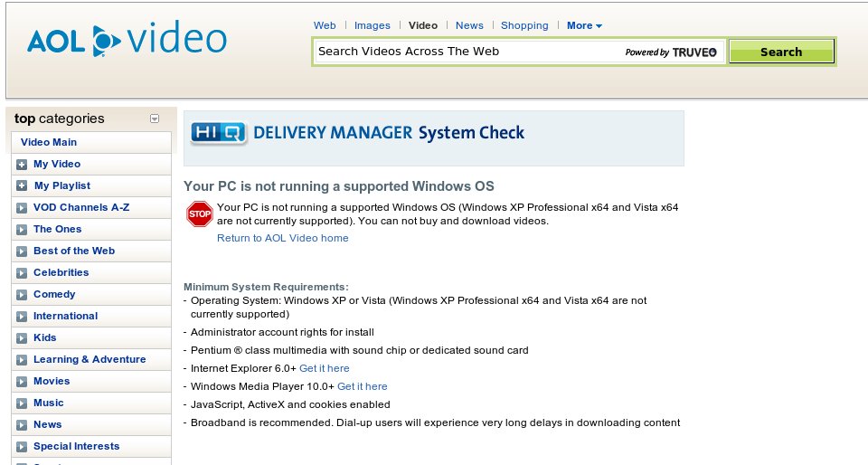Click 'Your PC is not running' heading
Viewport: 868px width, 465px height.
(339, 186)
